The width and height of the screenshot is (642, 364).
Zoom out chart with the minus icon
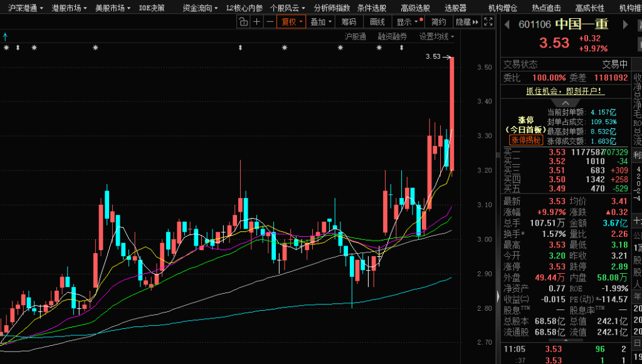click(270, 22)
